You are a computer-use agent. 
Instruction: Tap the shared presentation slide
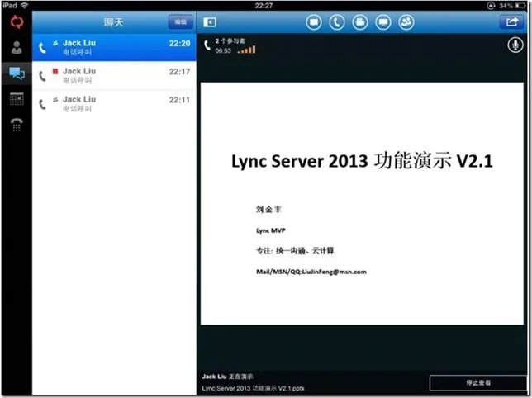[x=362, y=203]
